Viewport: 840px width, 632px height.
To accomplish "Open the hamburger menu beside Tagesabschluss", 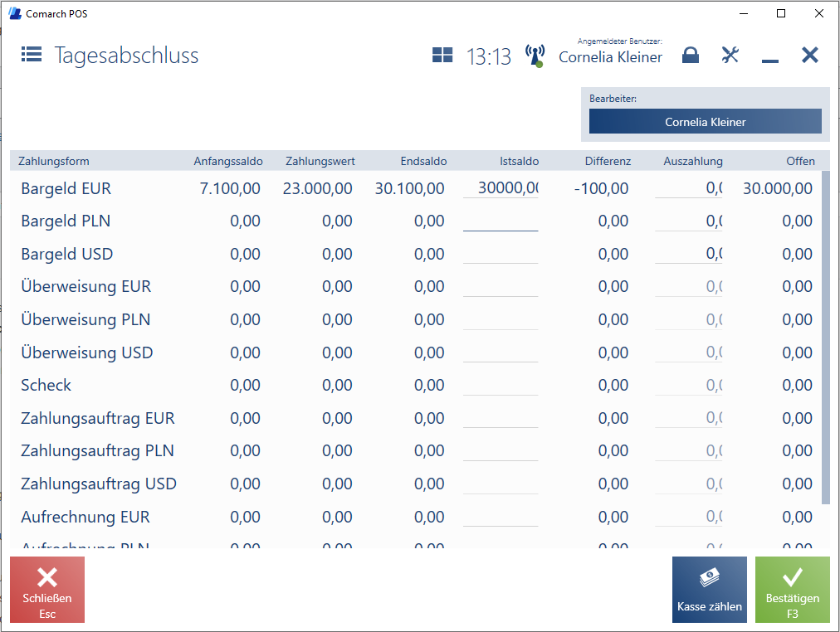I will [32, 54].
